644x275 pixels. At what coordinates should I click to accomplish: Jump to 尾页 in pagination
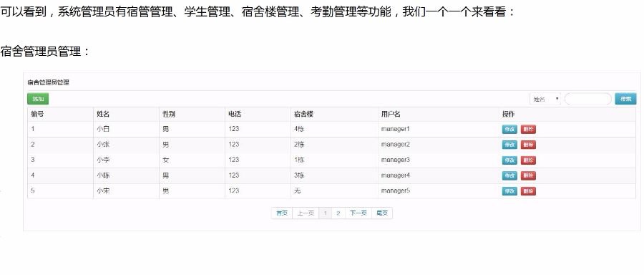pyautogui.click(x=382, y=213)
